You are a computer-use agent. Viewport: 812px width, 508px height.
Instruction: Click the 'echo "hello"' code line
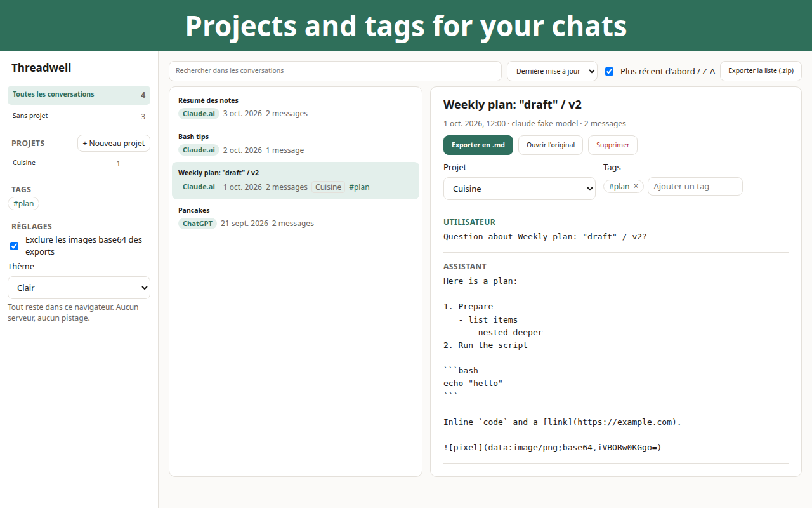point(473,384)
